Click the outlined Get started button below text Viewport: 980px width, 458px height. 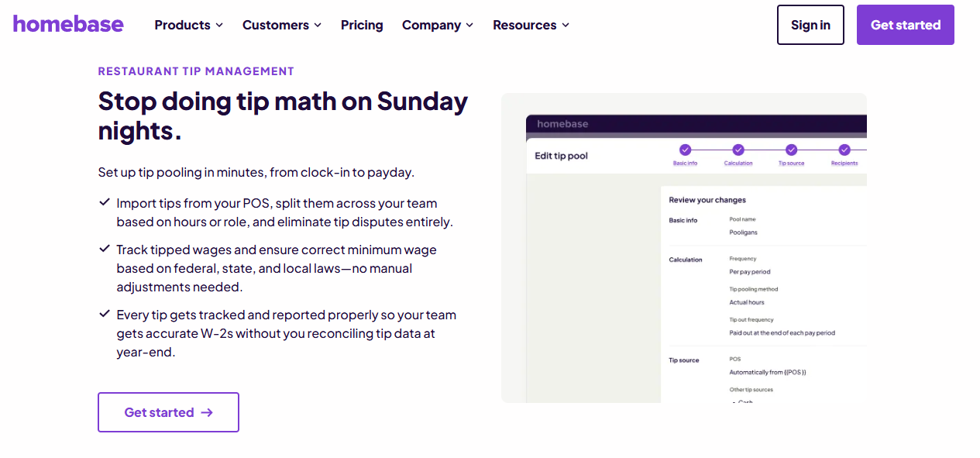click(x=168, y=412)
